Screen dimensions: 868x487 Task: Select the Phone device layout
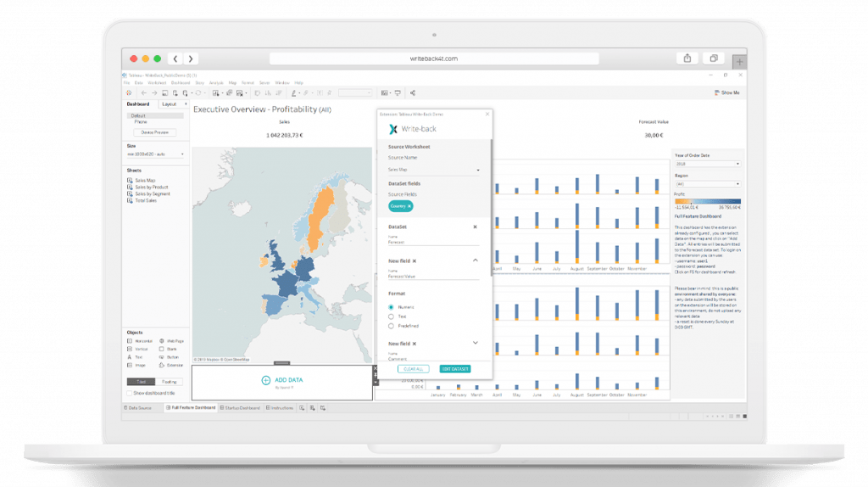click(141, 122)
